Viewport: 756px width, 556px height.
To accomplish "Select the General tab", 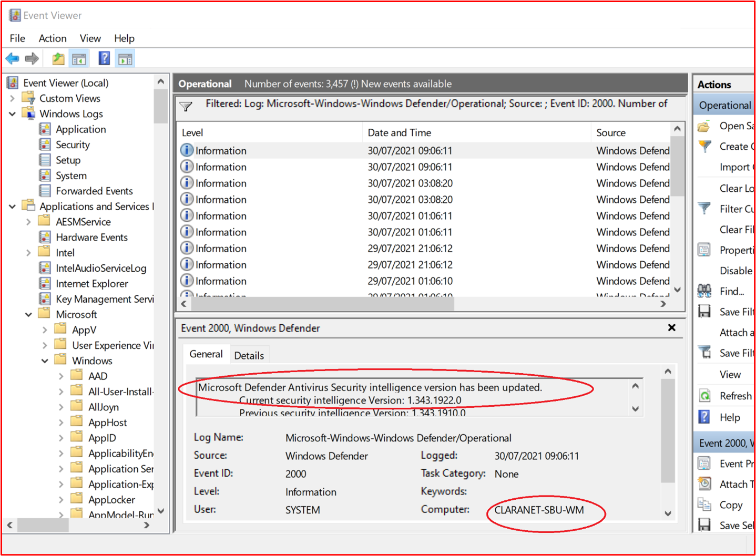I will tap(206, 354).
